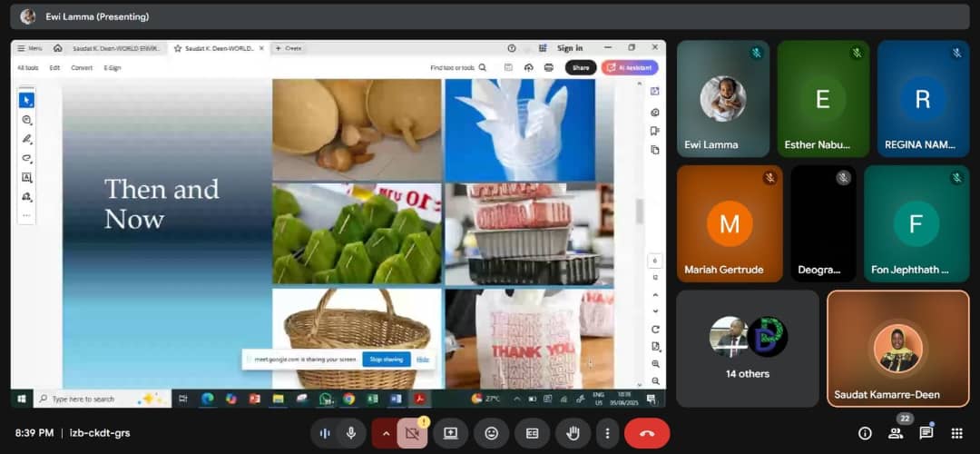Open the Acrobat Menu in shared window
The image size is (980, 454).
30,48
